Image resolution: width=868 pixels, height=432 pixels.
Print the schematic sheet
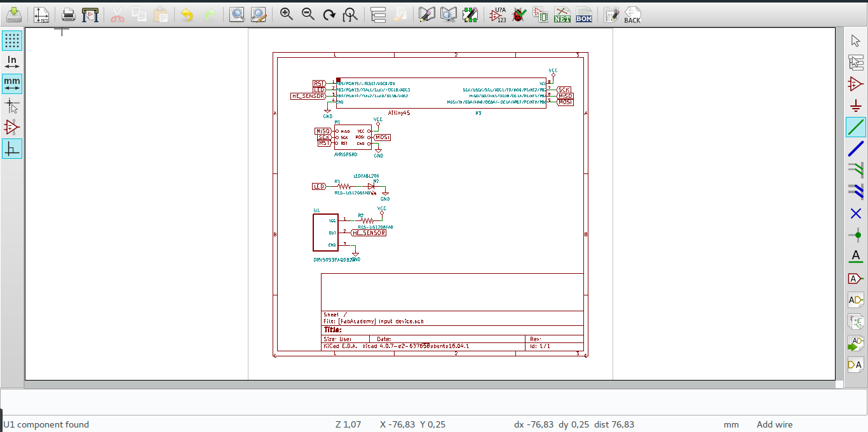(68, 14)
